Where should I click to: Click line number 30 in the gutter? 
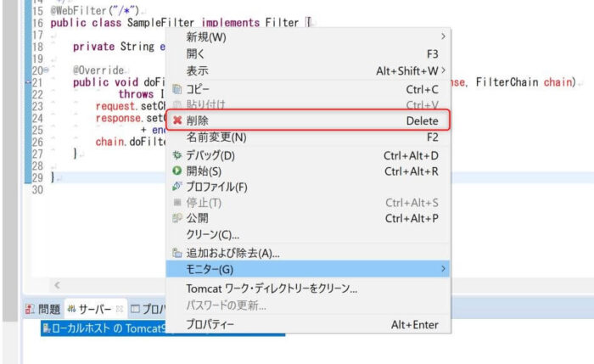tap(37, 189)
